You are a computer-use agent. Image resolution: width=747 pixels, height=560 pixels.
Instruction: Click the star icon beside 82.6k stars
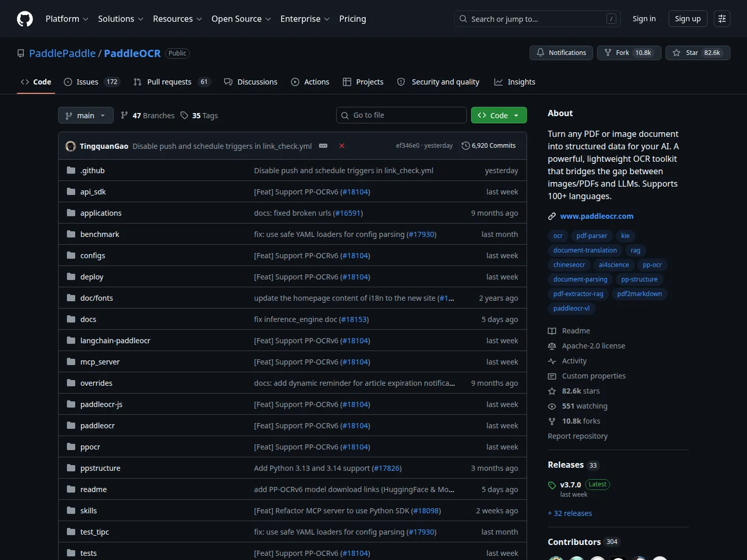click(x=552, y=391)
